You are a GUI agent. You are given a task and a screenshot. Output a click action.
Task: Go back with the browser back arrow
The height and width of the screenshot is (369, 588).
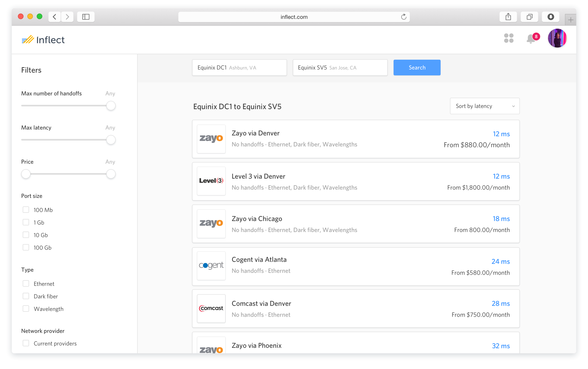[x=55, y=16]
